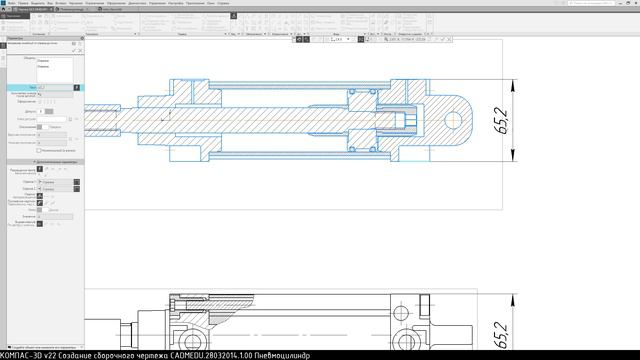Screen dimensions: 640x360
Task: Switch to the Пневмоцилиндр document tab
Action: coord(72,9)
